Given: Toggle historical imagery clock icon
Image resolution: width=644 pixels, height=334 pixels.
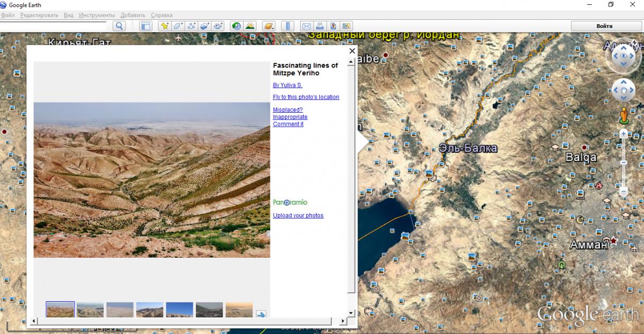Looking at the screenshot, I should (236, 26).
